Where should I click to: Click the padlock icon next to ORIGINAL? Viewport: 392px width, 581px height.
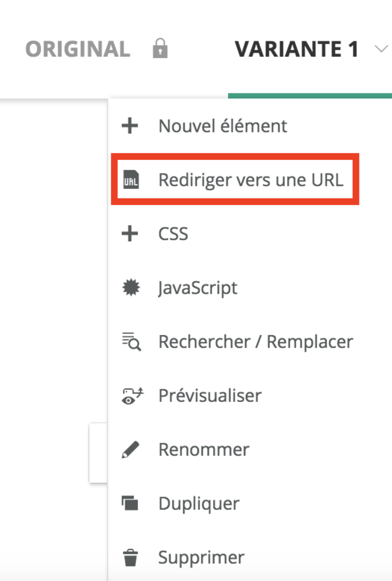(x=160, y=48)
